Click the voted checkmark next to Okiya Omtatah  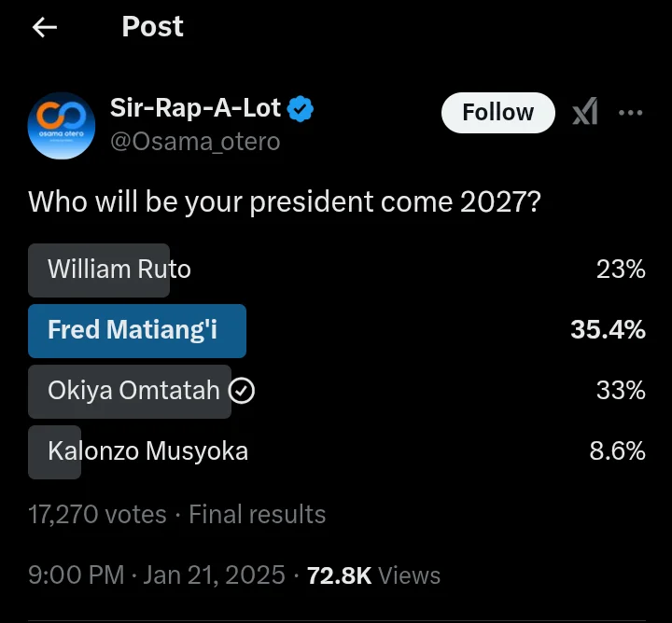242,391
